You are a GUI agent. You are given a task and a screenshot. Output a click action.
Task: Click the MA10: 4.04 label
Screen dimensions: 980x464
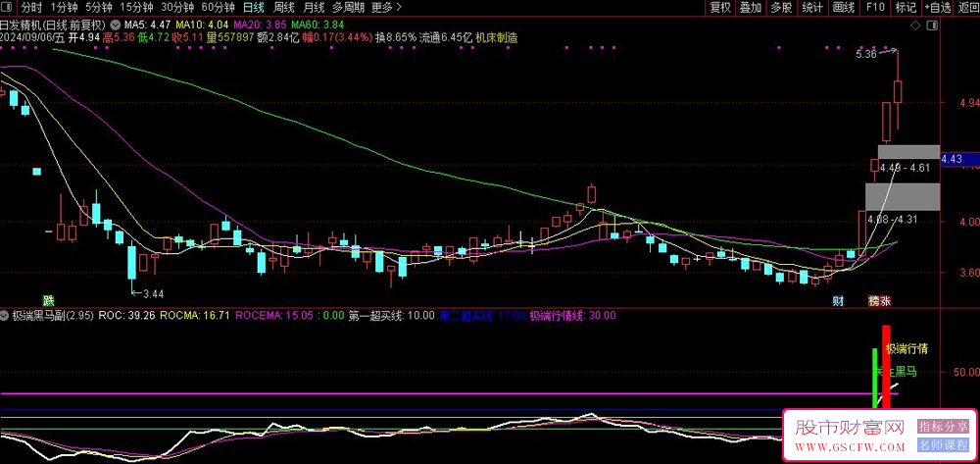(203, 26)
